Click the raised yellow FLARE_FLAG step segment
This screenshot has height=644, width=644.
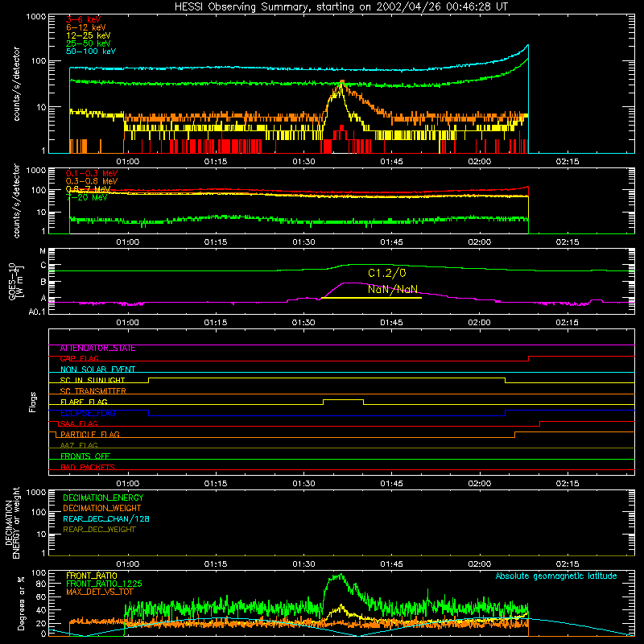coord(344,399)
